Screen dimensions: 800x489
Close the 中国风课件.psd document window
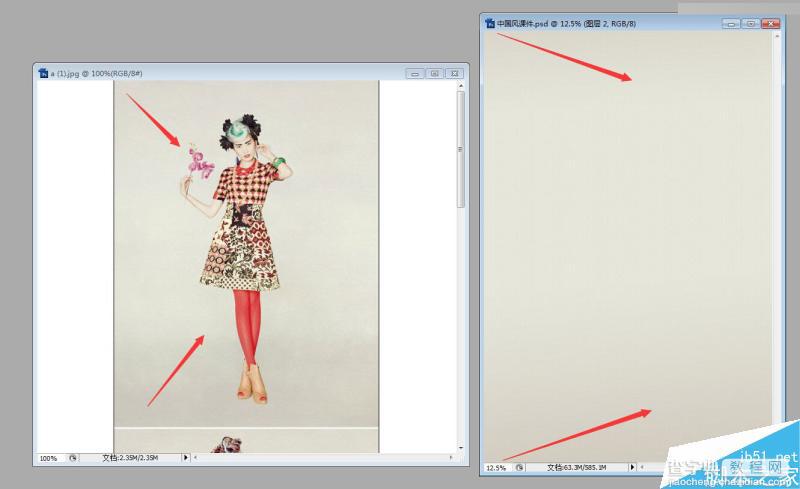[x=770, y=23]
